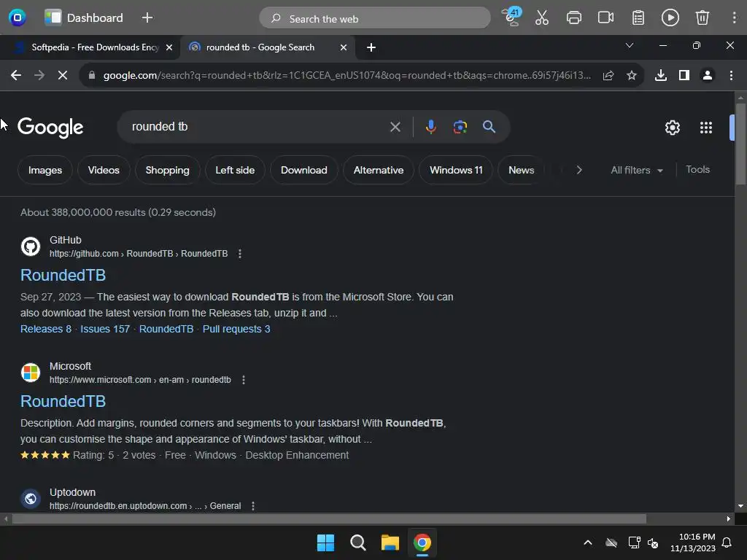The image size is (747, 560).
Task: Click the horizontal scrollbar thumb
Action: pyautogui.click(x=329, y=518)
